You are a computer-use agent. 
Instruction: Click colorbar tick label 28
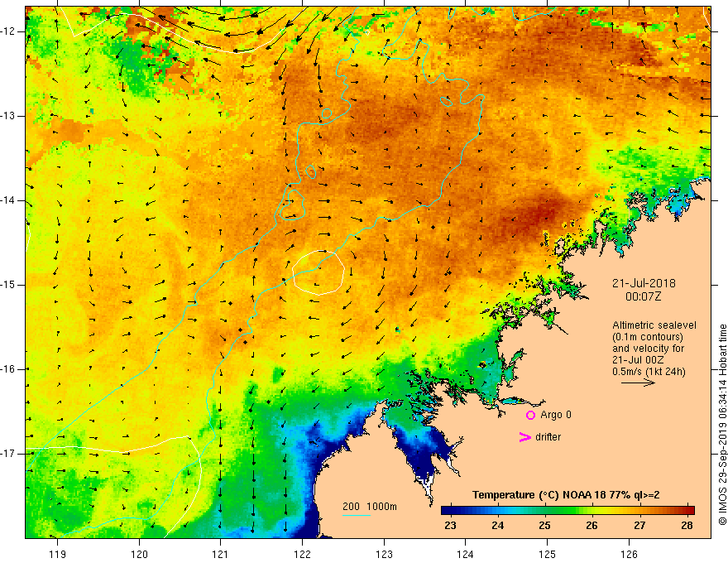[687, 526]
